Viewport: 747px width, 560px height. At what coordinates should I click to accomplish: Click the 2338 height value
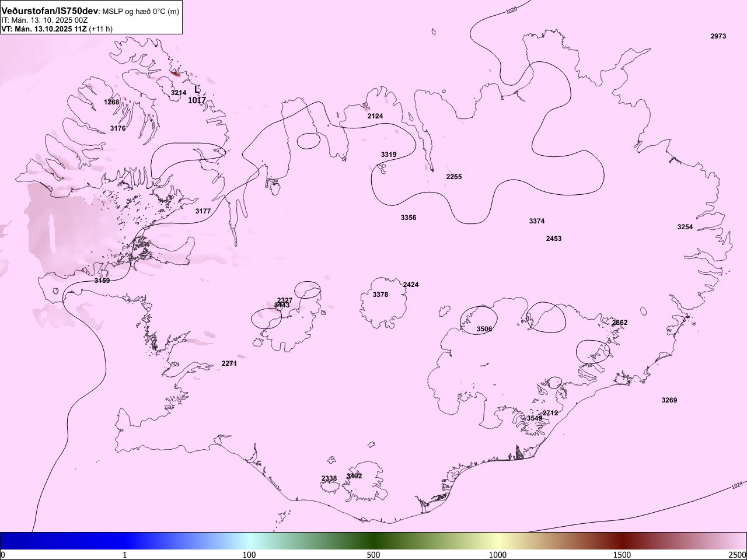coord(329,478)
